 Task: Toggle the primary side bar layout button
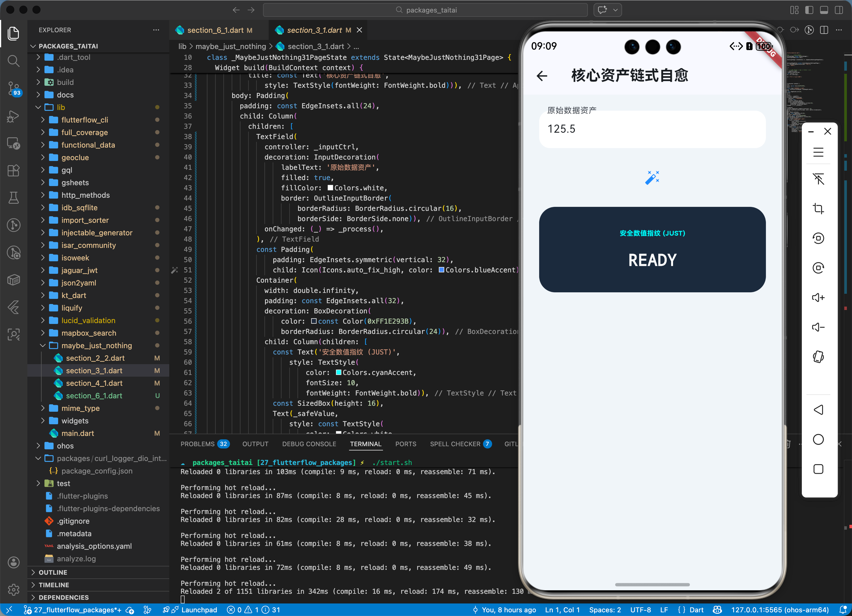point(809,10)
